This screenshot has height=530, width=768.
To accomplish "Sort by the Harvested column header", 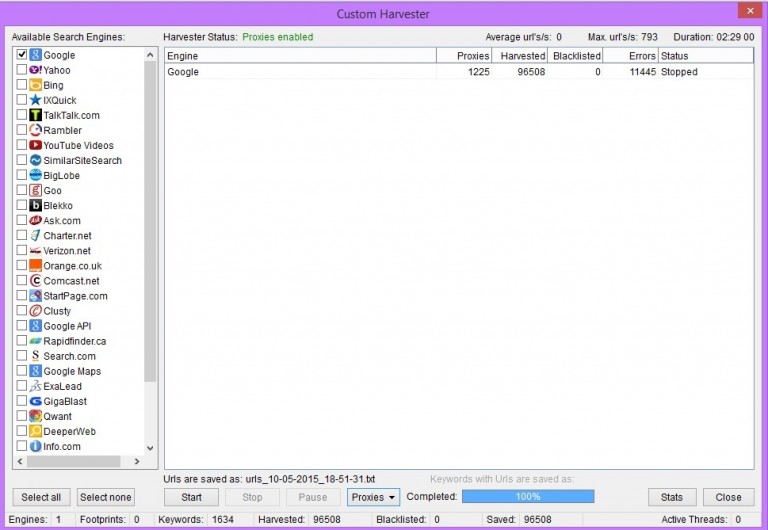I will (x=521, y=56).
